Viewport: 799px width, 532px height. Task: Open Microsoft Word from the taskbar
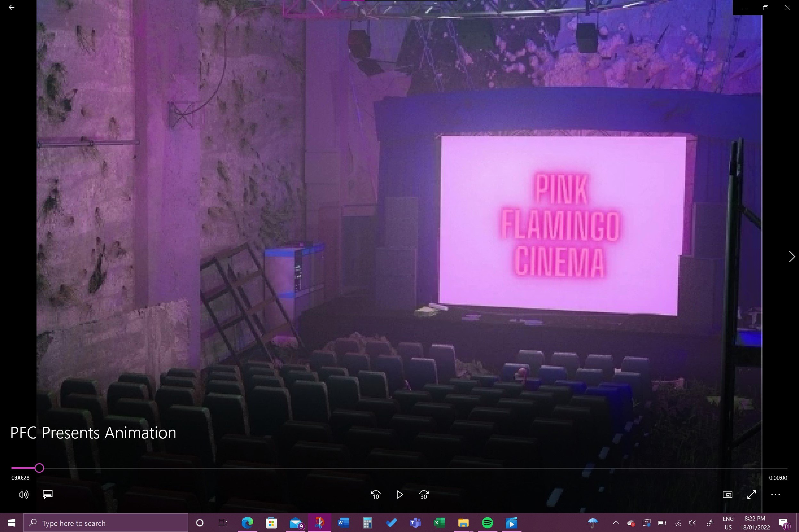click(343, 523)
